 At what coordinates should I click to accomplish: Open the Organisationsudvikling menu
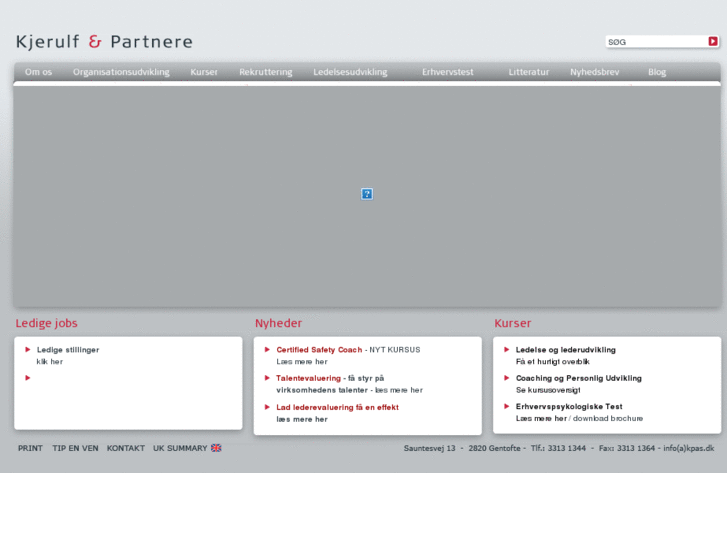[121, 72]
